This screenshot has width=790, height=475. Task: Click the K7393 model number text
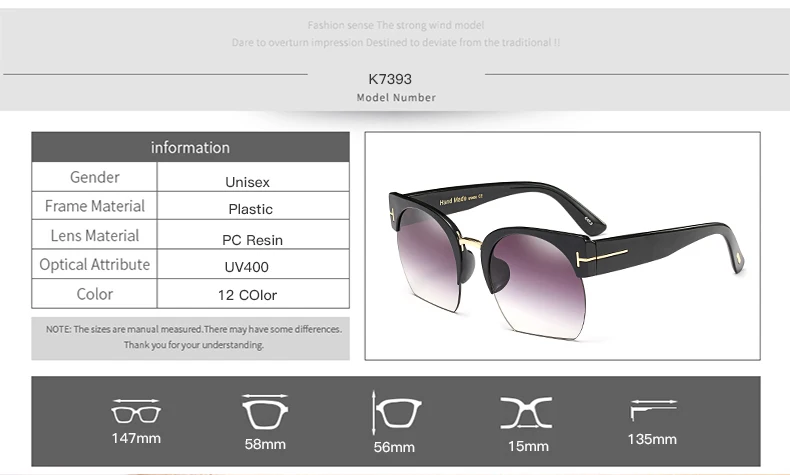click(390, 79)
